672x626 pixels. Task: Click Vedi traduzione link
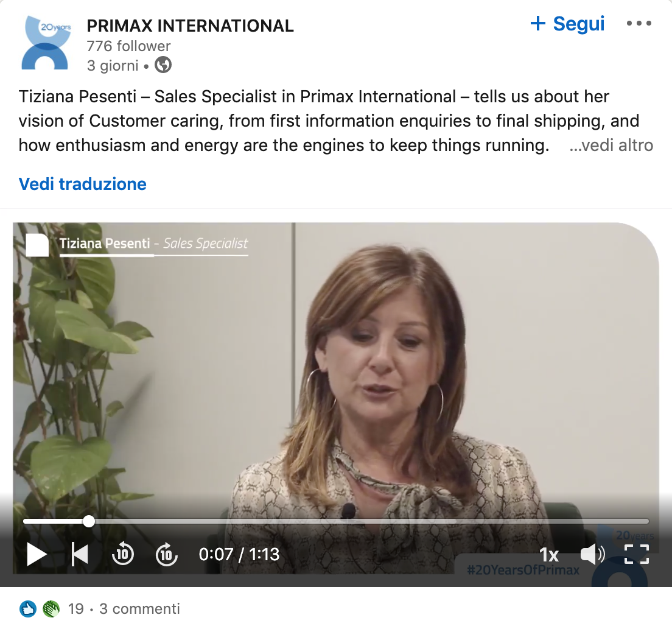pyautogui.click(x=83, y=184)
